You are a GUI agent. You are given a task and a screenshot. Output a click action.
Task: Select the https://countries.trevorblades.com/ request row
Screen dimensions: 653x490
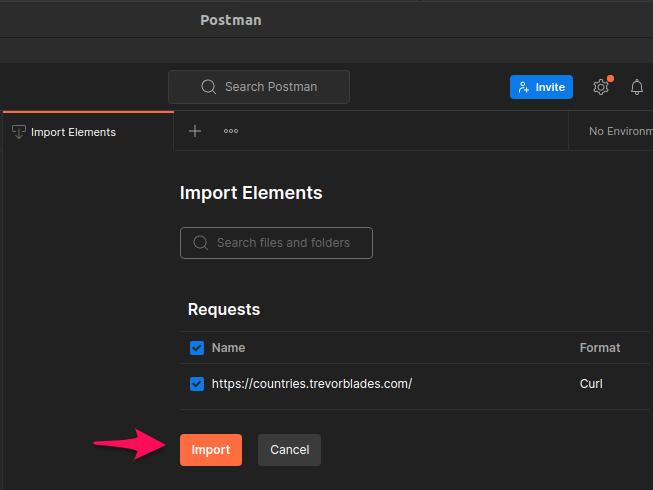[x=414, y=384]
